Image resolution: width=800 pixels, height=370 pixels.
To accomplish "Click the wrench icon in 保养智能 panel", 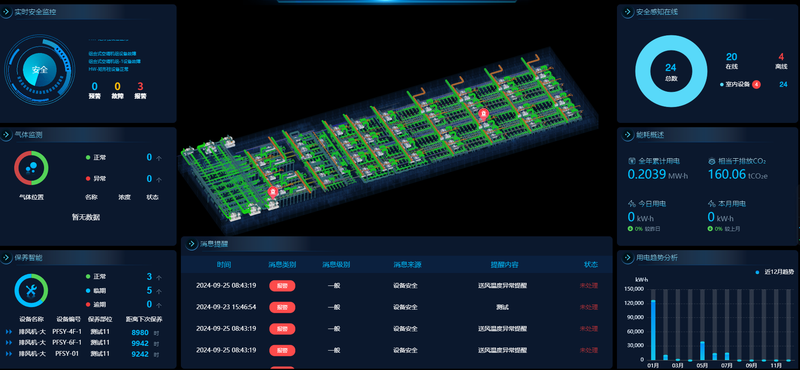I will tap(31, 291).
